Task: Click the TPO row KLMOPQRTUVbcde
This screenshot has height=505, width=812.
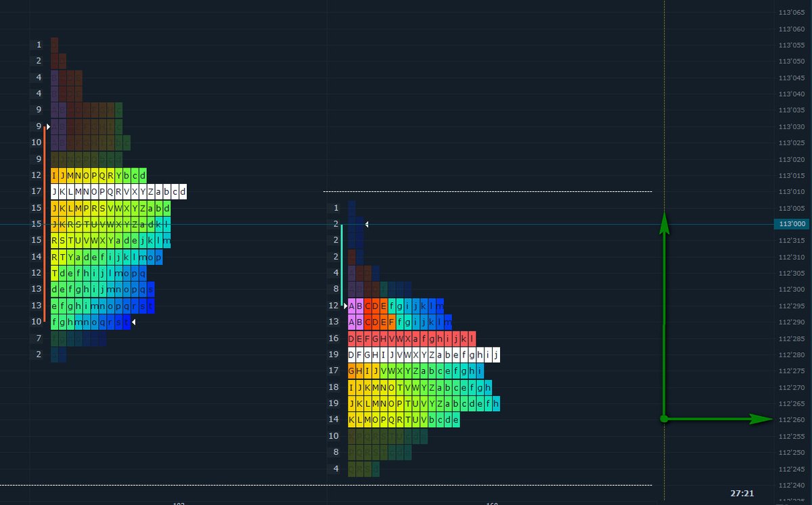Action: (404, 420)
